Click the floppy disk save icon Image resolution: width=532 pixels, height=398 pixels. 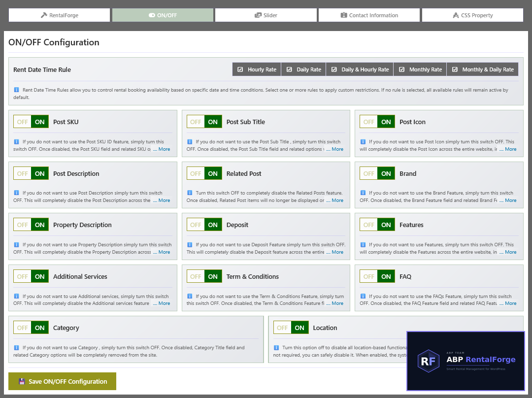click(x=22, y=381)
